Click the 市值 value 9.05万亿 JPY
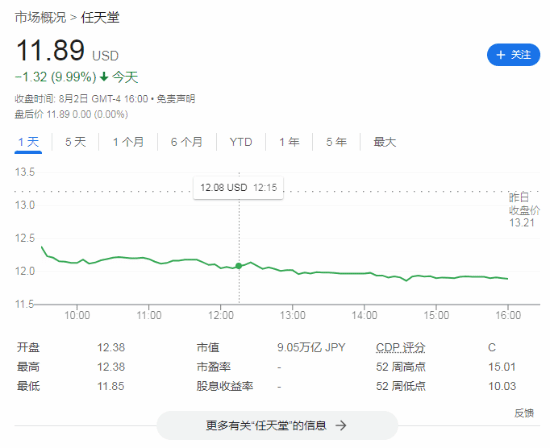Screen dimensions: 550x448 [x=311, y=347]
